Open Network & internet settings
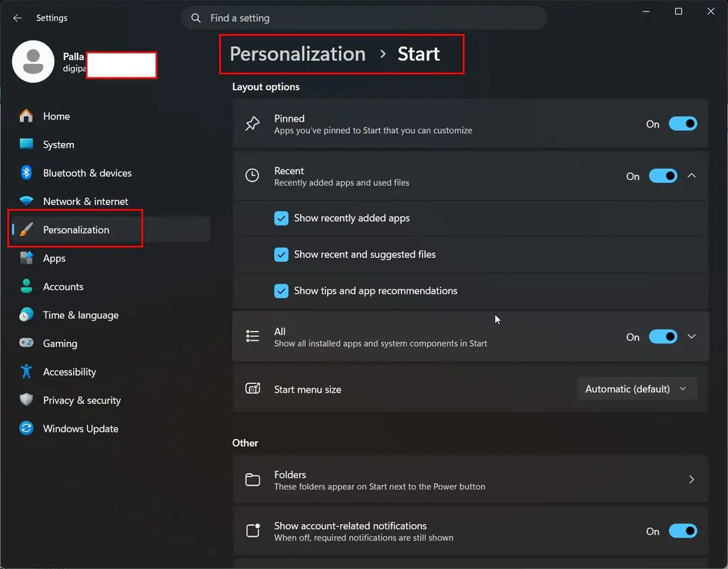Viewport: 728px width, 569px height. [110, 201]
